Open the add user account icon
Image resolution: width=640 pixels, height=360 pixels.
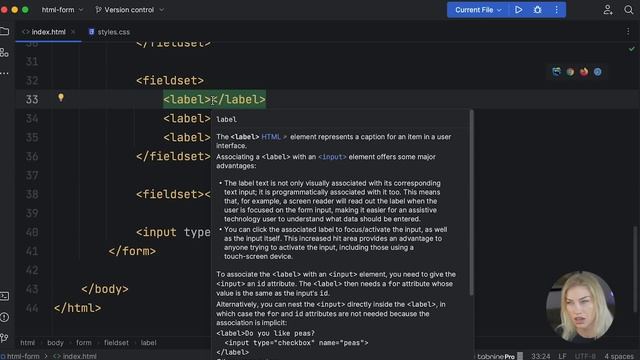coord(608,10)
